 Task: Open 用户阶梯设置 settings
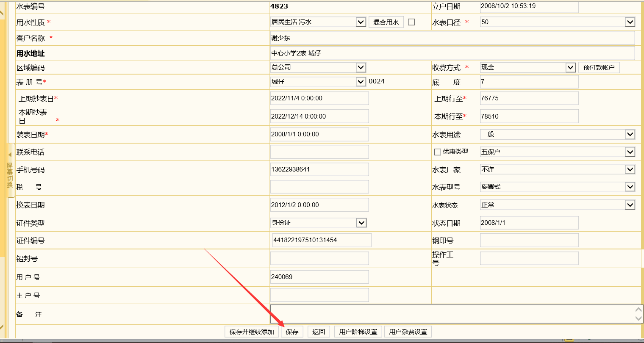point(358,332)
